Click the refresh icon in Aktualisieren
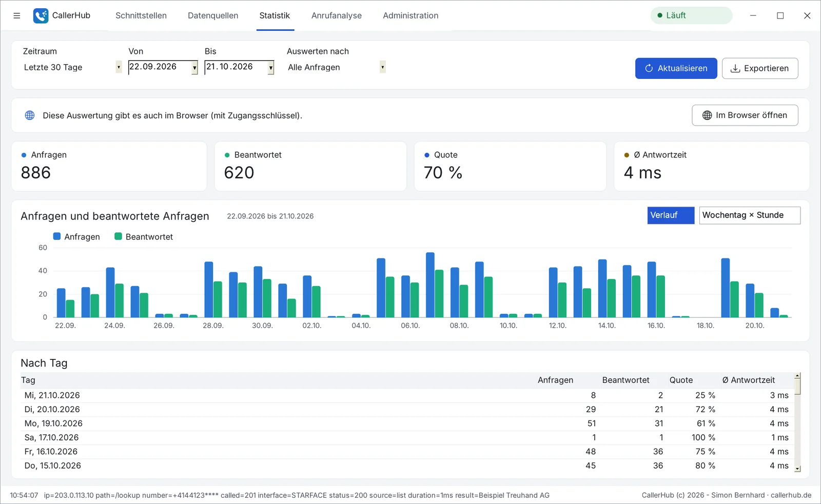This screenshot has width=821, height=504. (x=649, y=68)
